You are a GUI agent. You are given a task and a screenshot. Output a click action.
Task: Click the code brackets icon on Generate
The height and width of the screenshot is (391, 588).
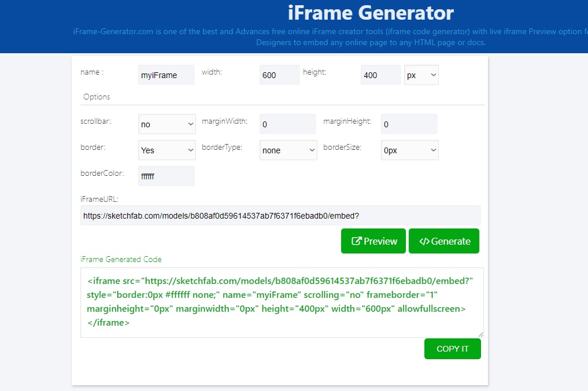point(424,241)
